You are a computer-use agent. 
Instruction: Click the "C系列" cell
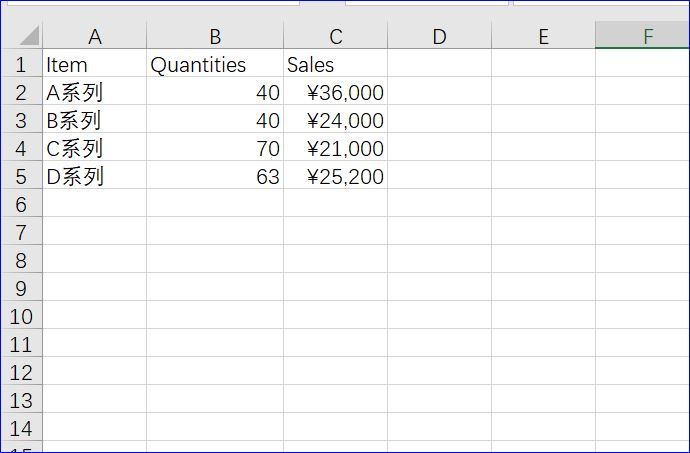coord(95,149)
